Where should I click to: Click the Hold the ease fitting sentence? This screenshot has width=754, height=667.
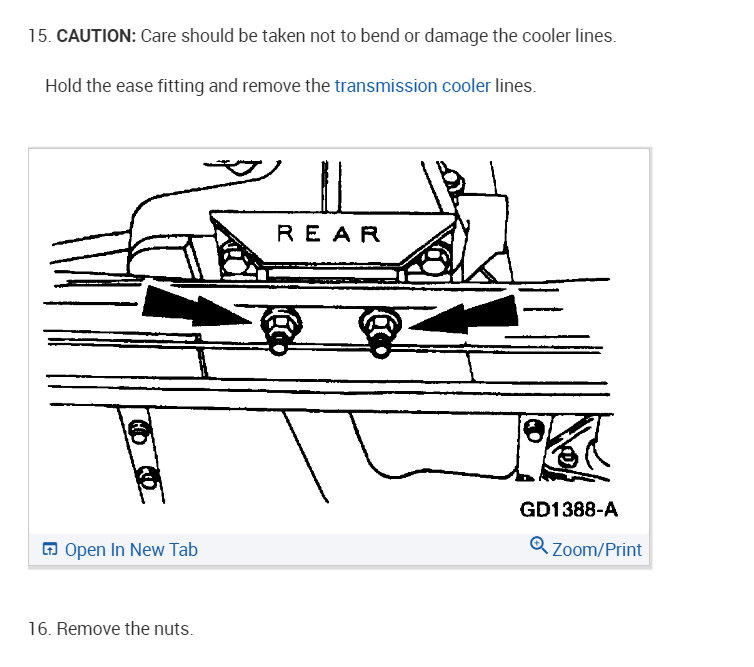[x=290, y=86]
